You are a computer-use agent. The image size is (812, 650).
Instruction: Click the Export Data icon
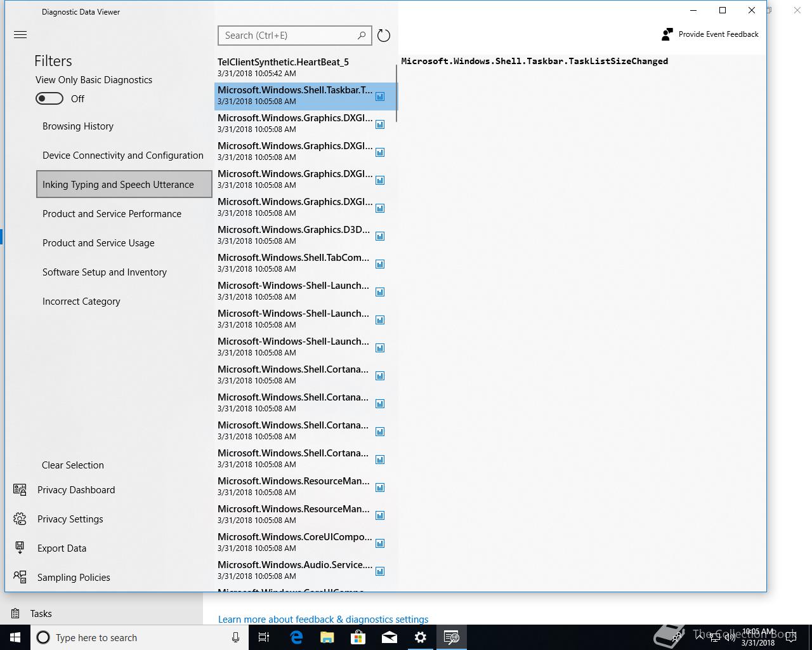20,548
